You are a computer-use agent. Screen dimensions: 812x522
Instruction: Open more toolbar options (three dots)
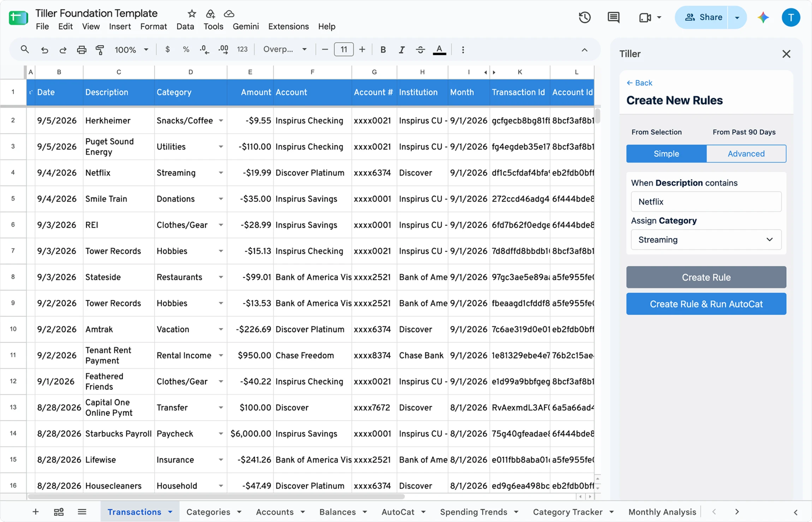tap(463, 50)
